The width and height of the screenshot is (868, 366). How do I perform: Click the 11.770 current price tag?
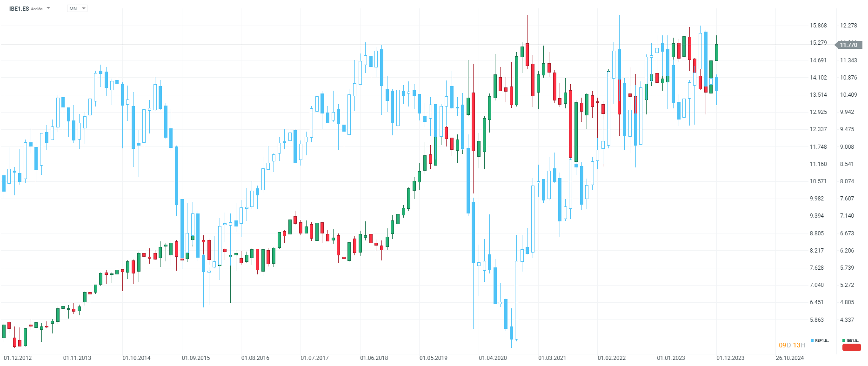848,45
